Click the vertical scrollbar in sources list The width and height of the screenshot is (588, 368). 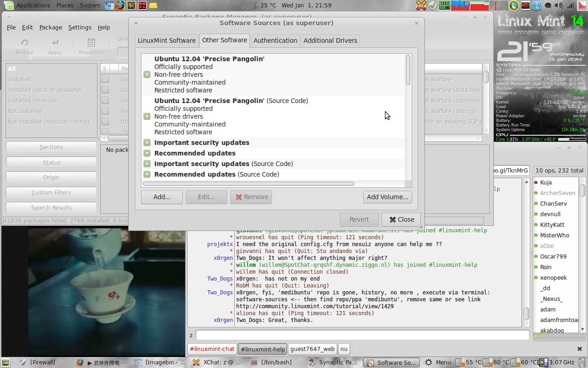coord(408,70)
